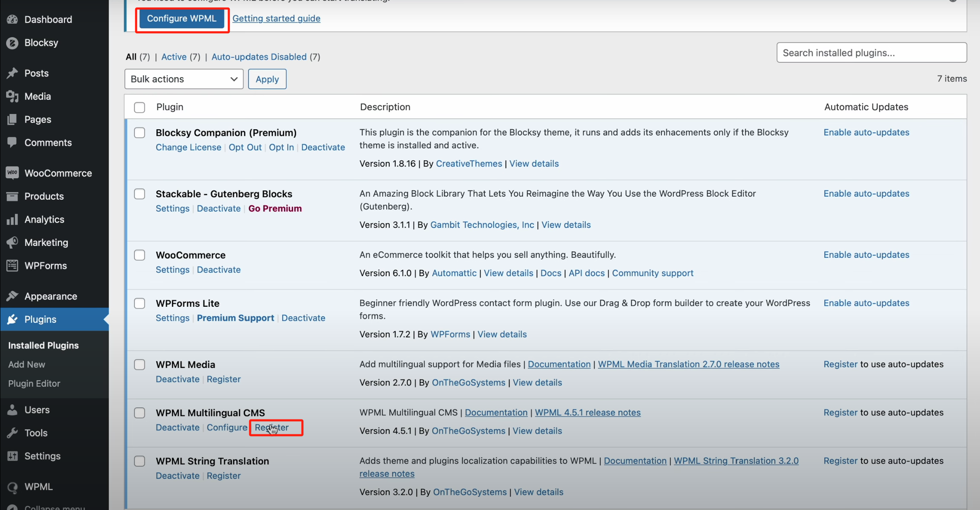Click the Marketing megaphone icon
This screenshot has width=980, height=510.
pos(12,242)
